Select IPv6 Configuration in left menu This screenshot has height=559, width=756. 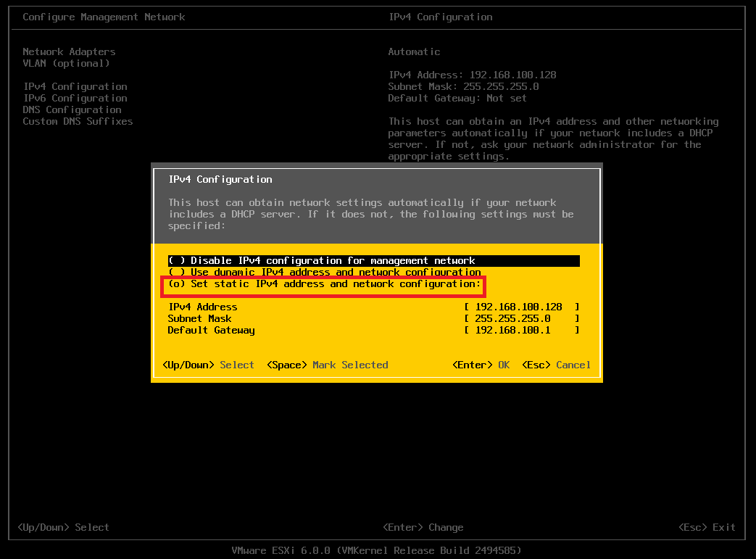75,98
